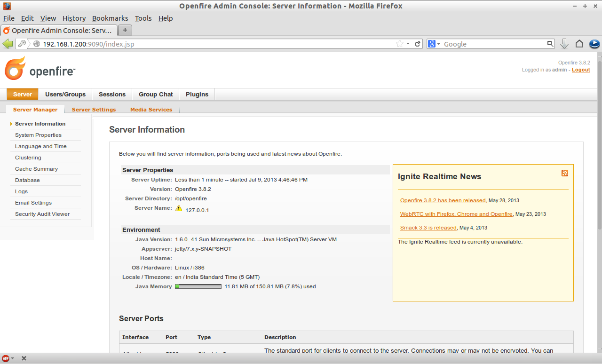Open the History menu
602x364 pixels.
pyautogui.click(x=74, y=18)
